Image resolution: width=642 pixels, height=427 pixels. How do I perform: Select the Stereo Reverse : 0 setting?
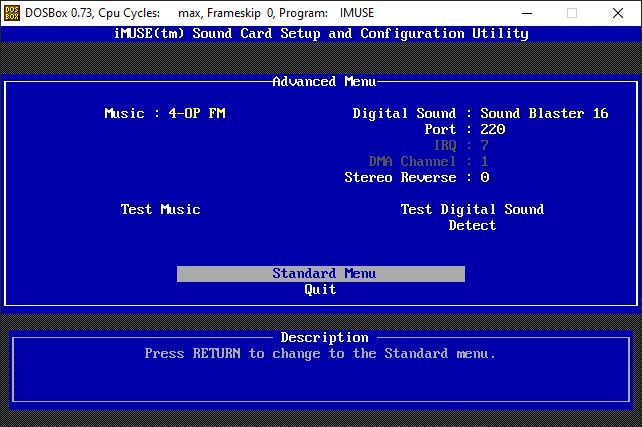click(x=417, y=177)
